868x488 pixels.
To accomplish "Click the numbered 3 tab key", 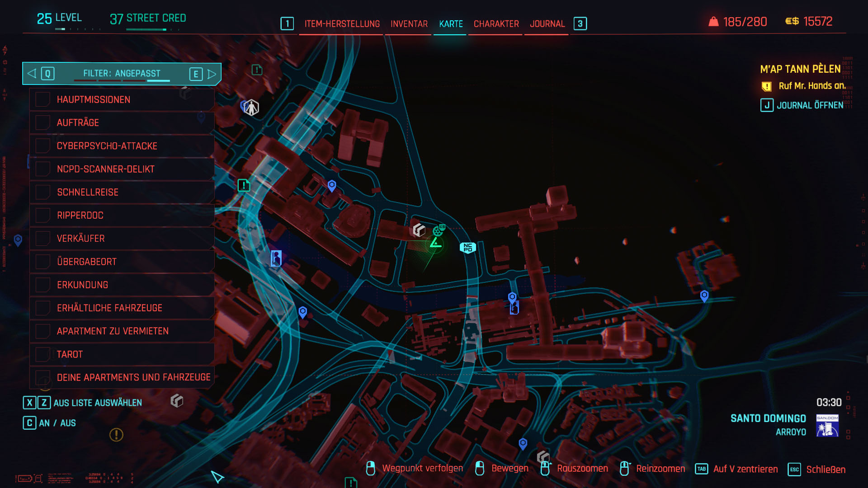I will tap(580, 23).
